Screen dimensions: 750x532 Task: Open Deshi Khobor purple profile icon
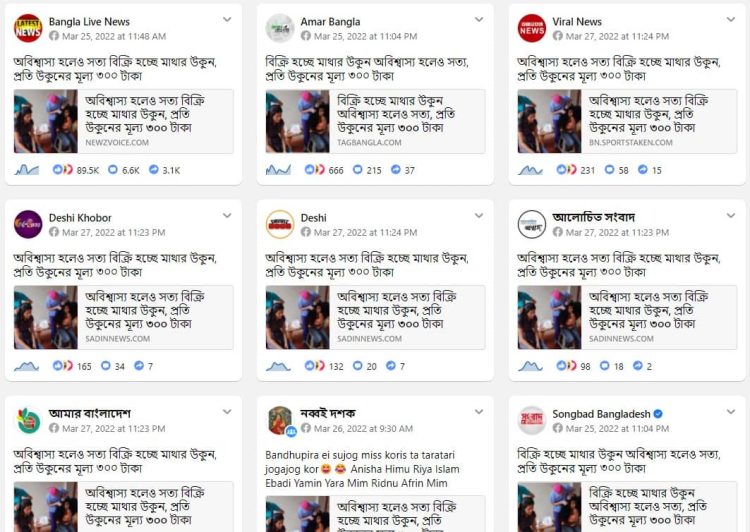pos(28,224)
